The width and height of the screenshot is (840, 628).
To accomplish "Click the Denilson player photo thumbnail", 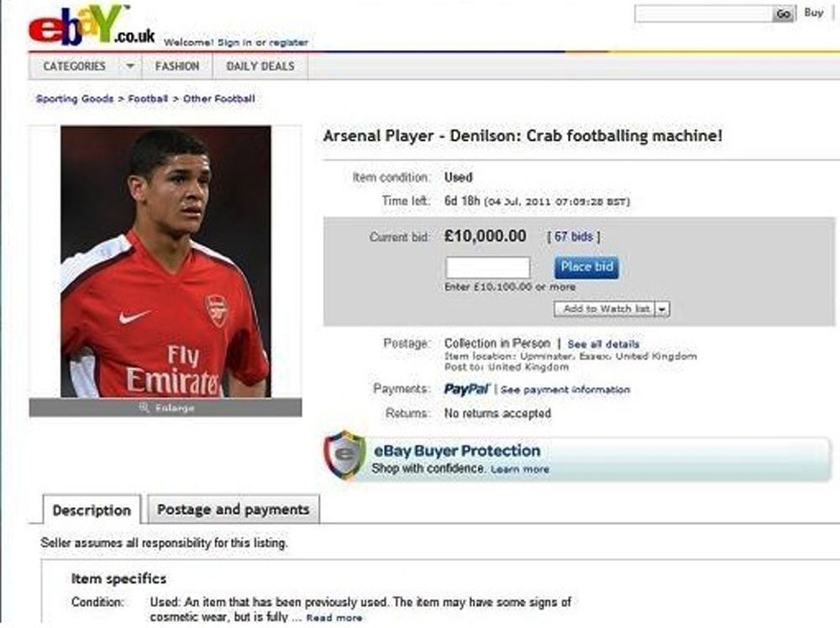I will 165,261.
